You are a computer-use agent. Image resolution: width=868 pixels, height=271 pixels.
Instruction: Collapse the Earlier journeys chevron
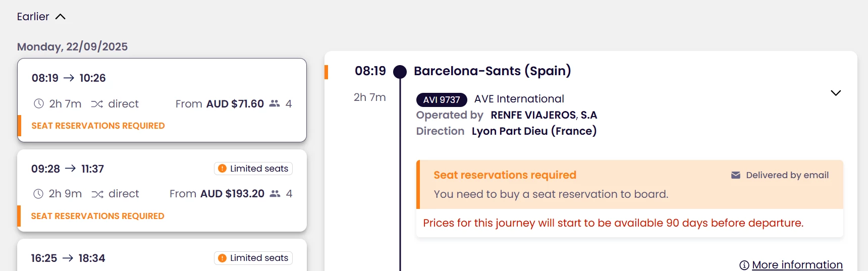[60, 17]
